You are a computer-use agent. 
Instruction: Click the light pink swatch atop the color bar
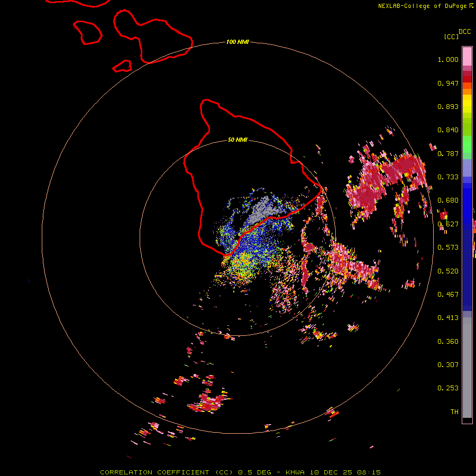click(467, 57)
